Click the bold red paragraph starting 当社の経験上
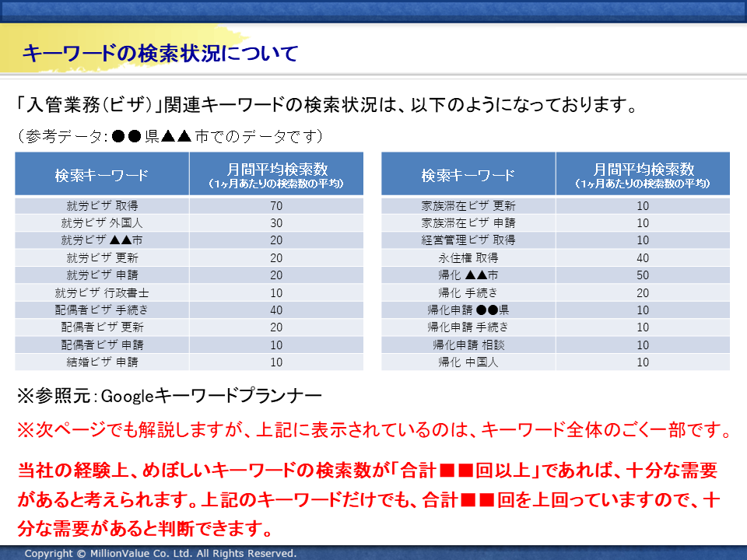The image size is (747, 560). click(x=369, y=499)
